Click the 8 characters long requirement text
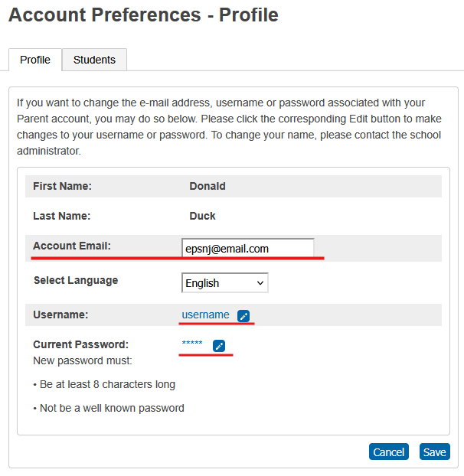The height and width of the screenshot is (476, 464). tap(107, 384)
